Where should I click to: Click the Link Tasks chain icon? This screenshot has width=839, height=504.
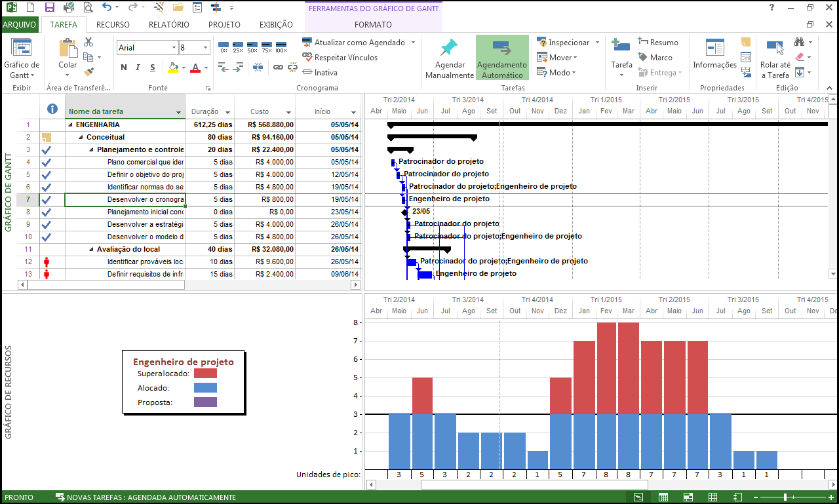click(x=278, y=68)
